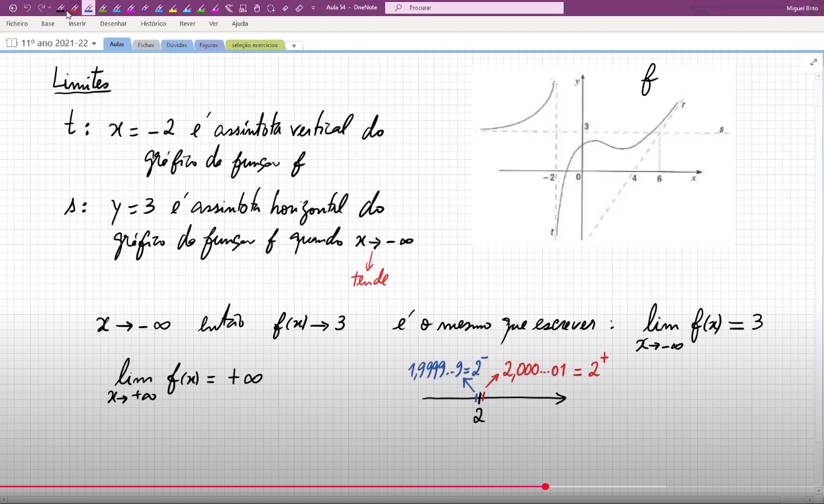Open the Inserir ribbon tab
This screenshot has height=504, width=824.
[77, 23]
